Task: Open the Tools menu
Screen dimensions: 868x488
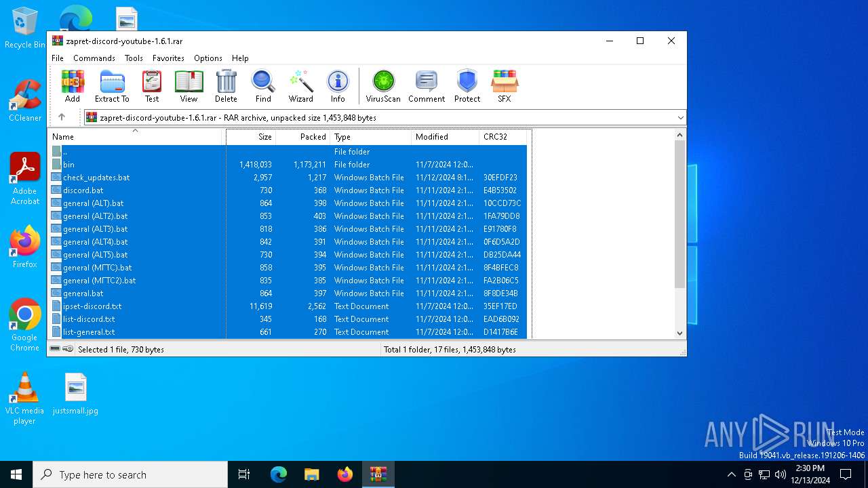Action: tap(134, 58)
